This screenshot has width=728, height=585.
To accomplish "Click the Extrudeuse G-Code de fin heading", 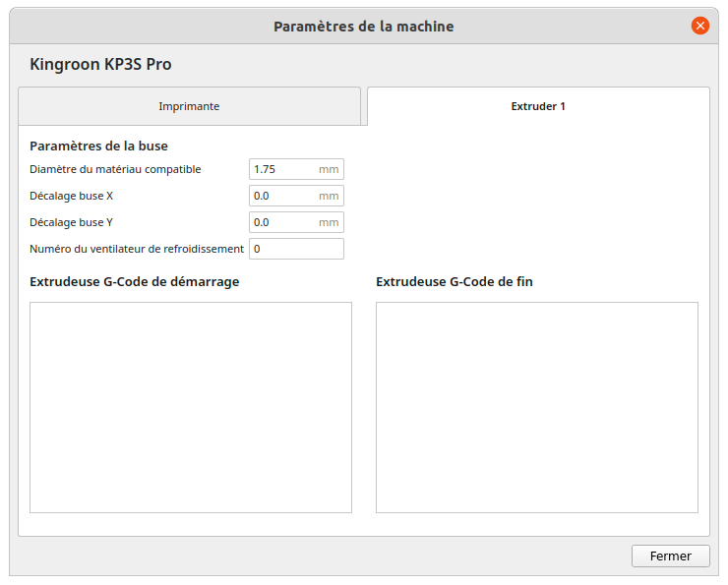I will [455, 281].
